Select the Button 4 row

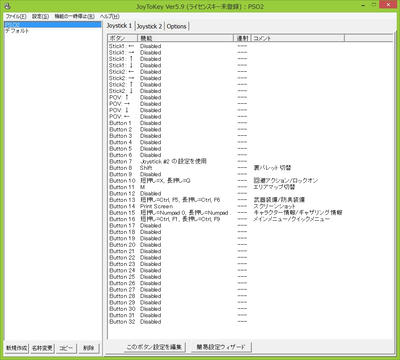pyautogui.click(x=250, y=142)
